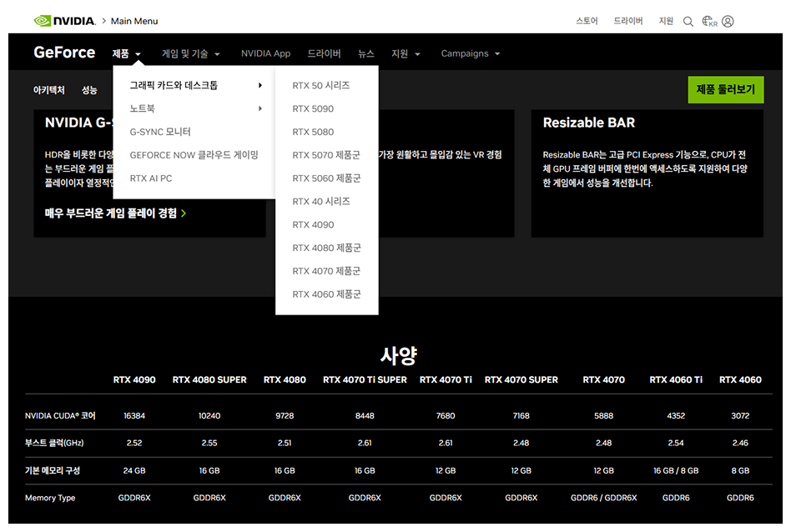This screenshot has height=532, width=791.
Task: Click the NVIDIA CUDA 코어 row label
Action: click(60, 415)
